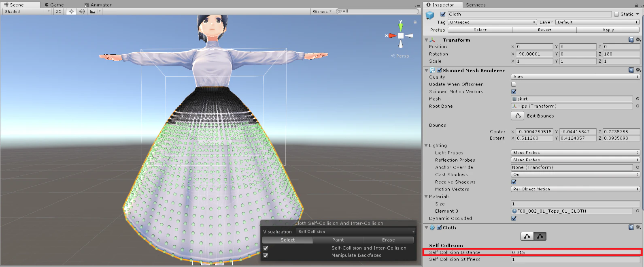Screen dimensions: 644x267
Task: Click the 2D view mode button
Action: 58,11
